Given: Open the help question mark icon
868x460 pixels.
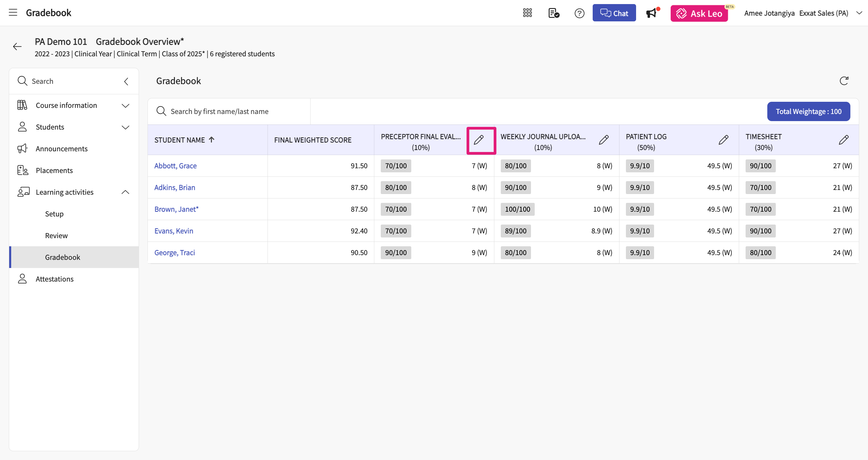Looking at the screenshot, I should coord(579,13).
